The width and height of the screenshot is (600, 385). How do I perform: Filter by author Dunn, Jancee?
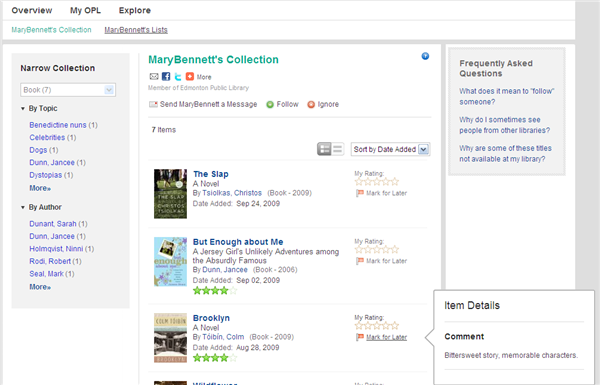52,236
